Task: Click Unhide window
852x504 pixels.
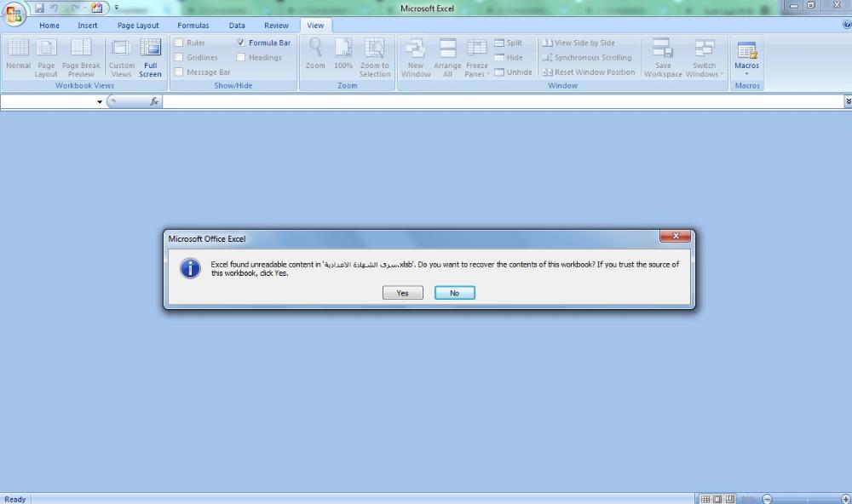Action: (513, 72)
